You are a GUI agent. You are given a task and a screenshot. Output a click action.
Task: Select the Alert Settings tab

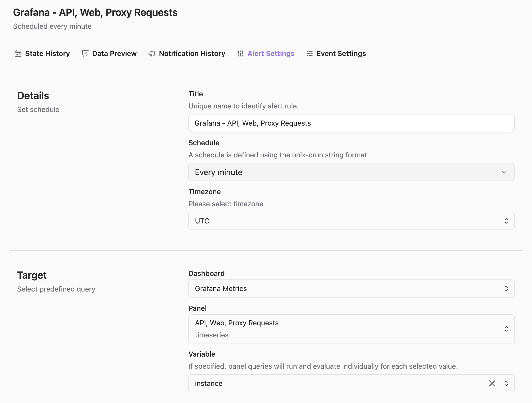click(266, 53)
